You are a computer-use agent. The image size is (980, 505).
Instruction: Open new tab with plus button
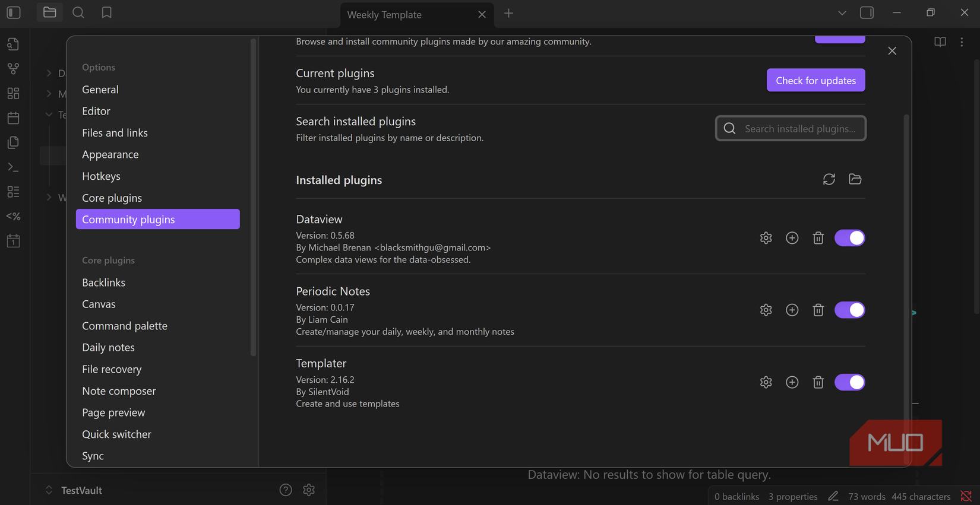pos(508,14)
